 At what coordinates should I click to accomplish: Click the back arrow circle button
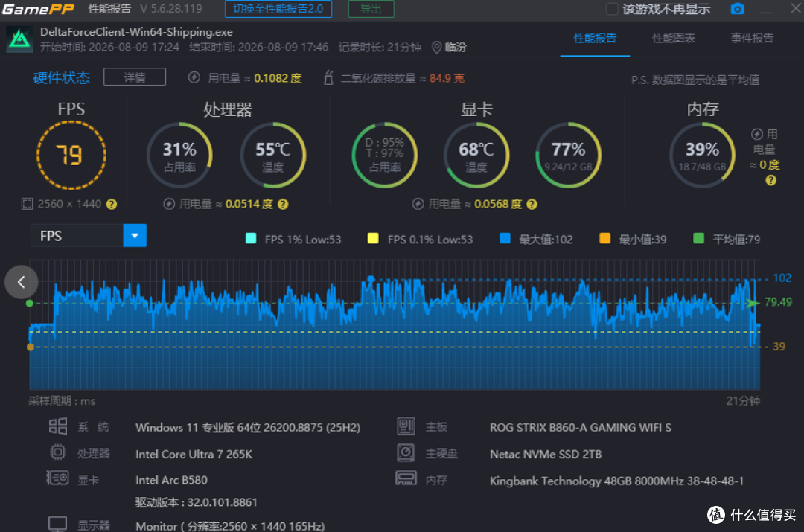pyautogui.click(x=22, y=282)
